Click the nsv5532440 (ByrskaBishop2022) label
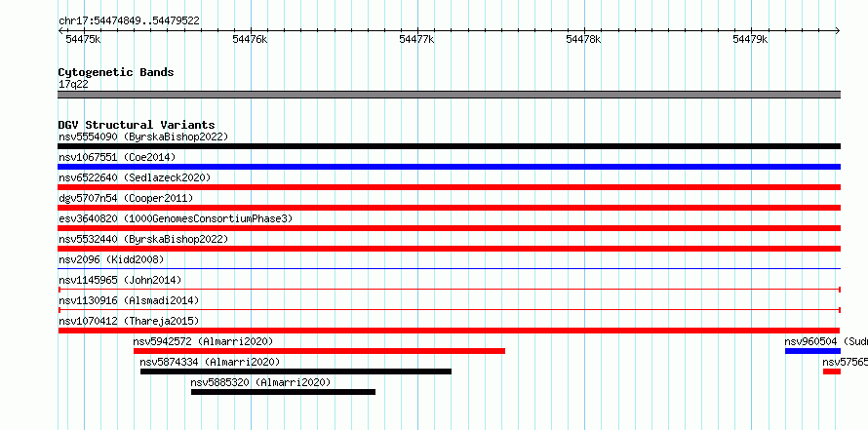 pyautogui.click(x=143, y=239)
